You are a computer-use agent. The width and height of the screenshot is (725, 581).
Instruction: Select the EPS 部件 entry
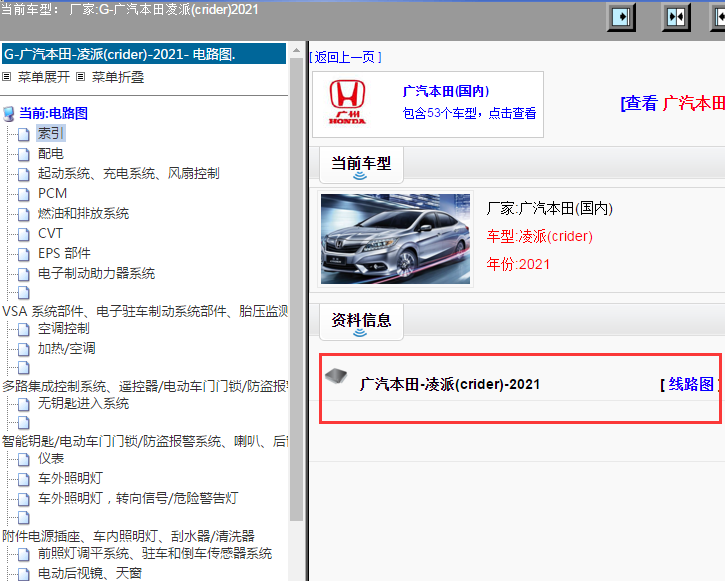coord(64,253)
